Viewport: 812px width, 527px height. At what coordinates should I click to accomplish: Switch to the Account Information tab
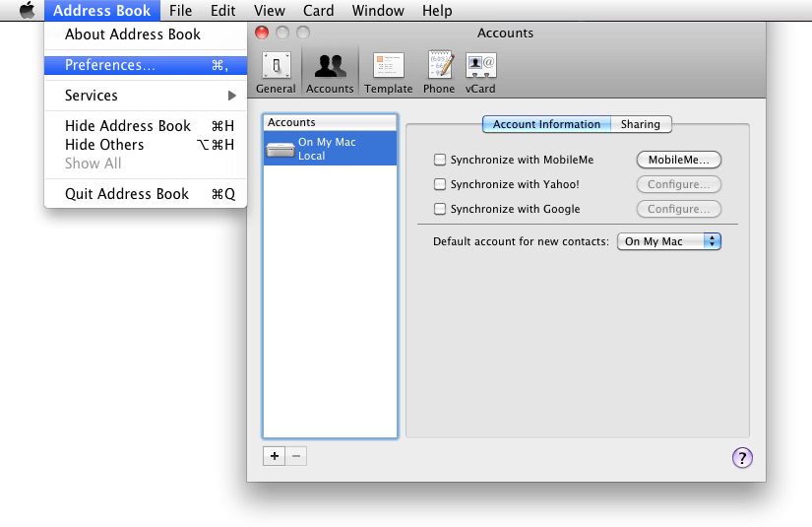coord(546,124)
